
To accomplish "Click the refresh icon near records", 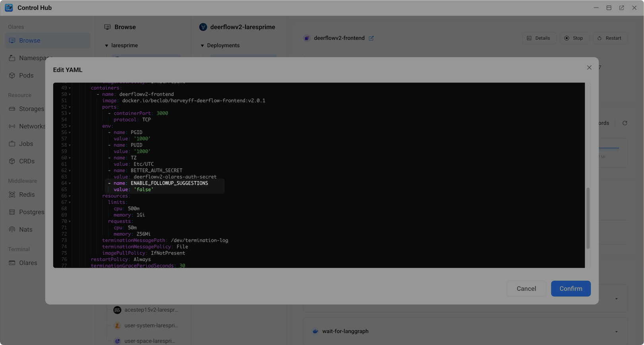I will [x=625, y=123].
